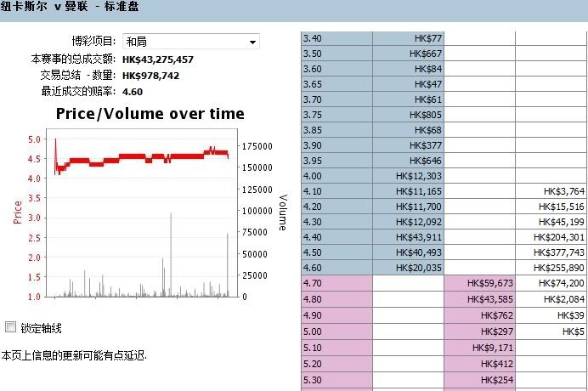This screenshot has height=391, width=588.
Task: Select the 4.60 odds cell in table
Action: pyautogui.click(x=336, y=268)
